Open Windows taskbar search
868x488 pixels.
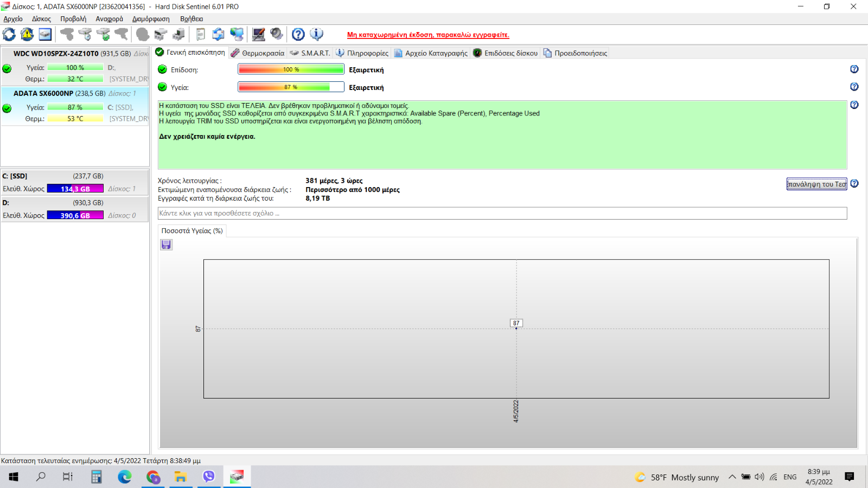[41, 477]
